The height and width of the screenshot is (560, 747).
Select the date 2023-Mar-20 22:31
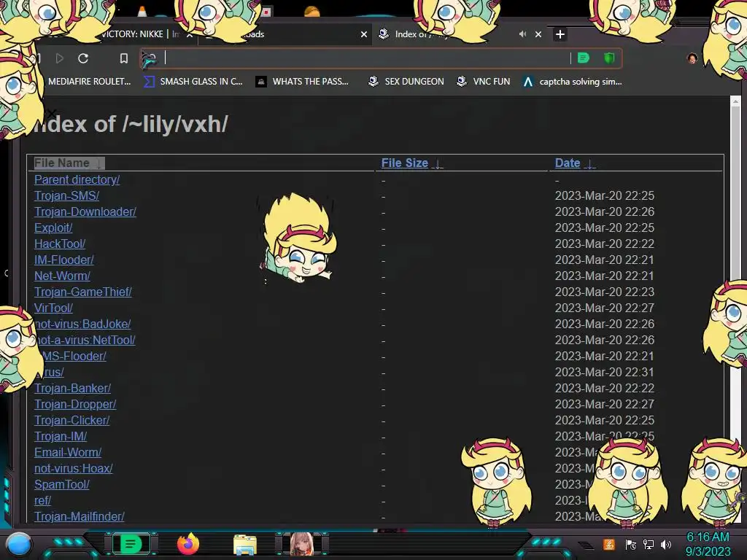[605, 372]
